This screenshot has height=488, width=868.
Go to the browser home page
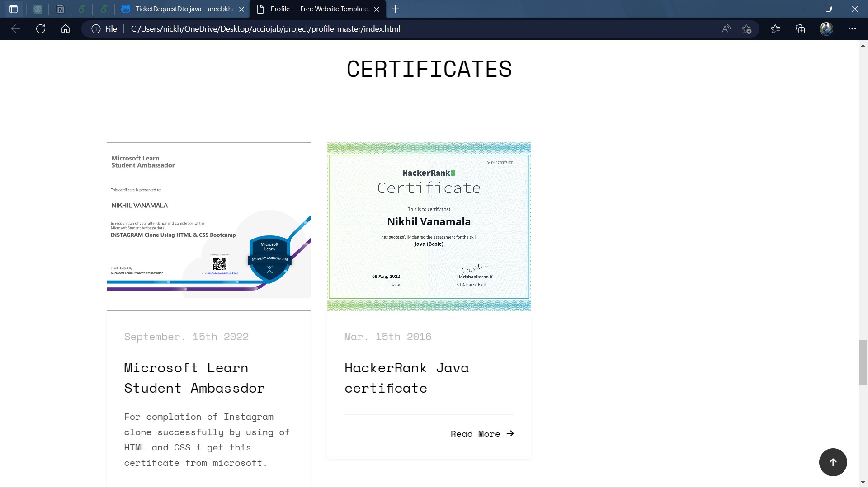(x=66, y=28)
